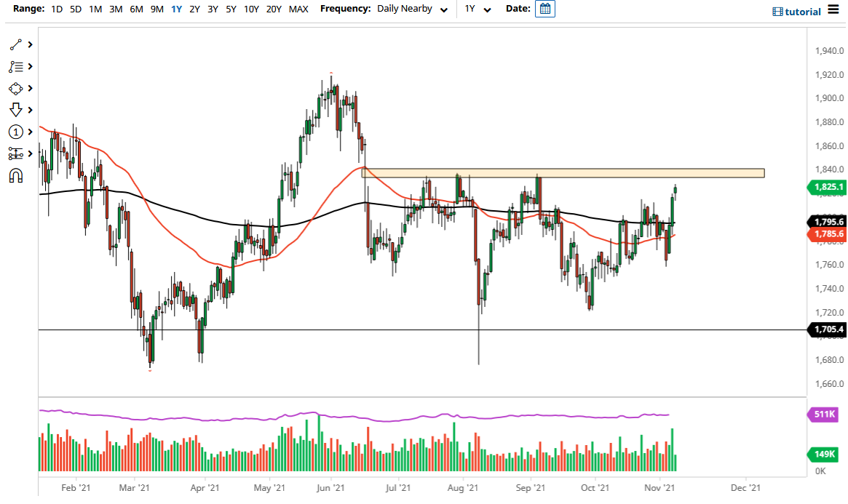Select the down arrow annotation tool
The width and height of the screenshot is (848, 504).
tap(16, 111)
